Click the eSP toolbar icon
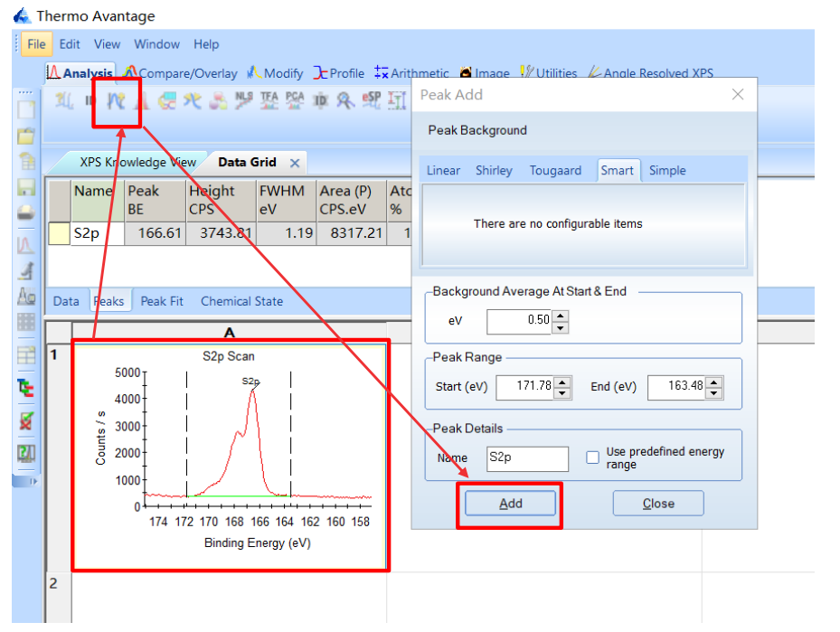Screen dimensions: 840x632 [x=372, y=100]
